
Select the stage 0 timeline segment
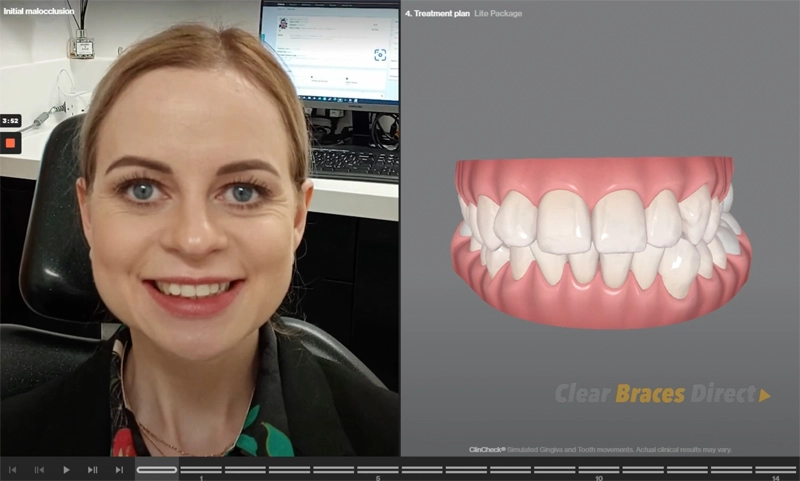157,469
